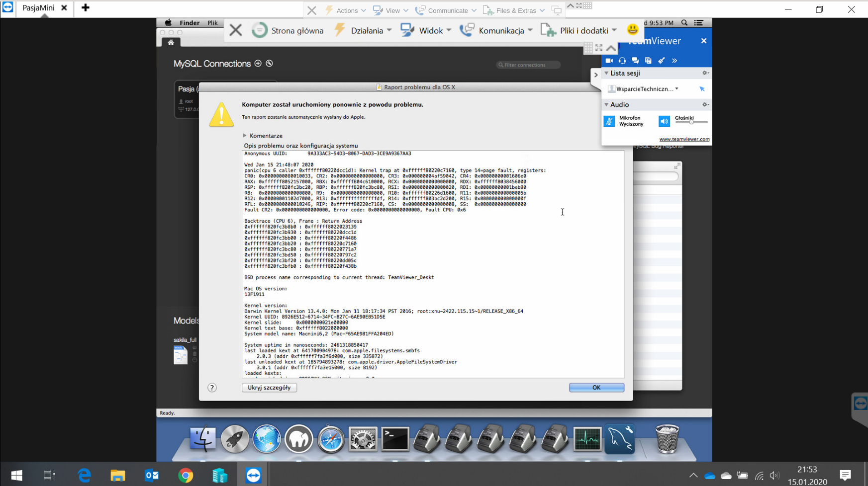Open the Plik menu on the Mac menu bar
This screenshot has height=486, width=868.
tap(212, 23)
